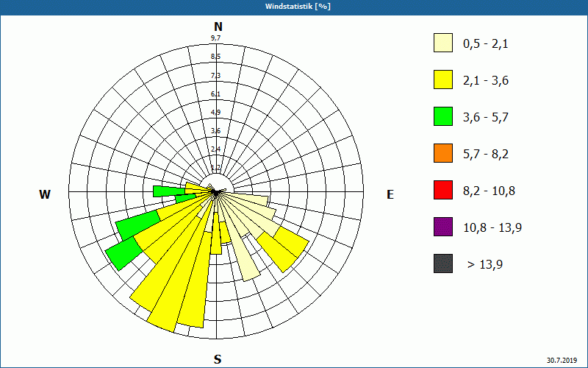Click the 2,4 radial axis value
Screen dimensions: 588x368
(215, 149)
